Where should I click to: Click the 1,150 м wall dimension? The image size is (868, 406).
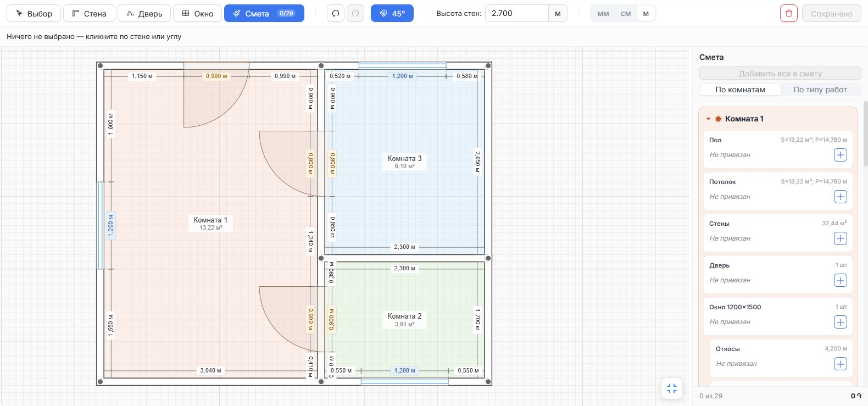click(142, 76)
